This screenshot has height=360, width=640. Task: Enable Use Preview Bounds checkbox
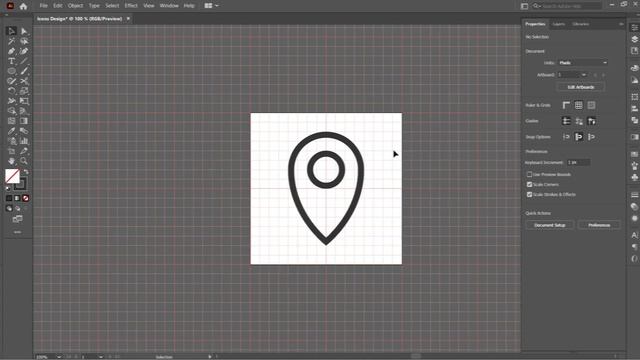[x=529, y=174]
